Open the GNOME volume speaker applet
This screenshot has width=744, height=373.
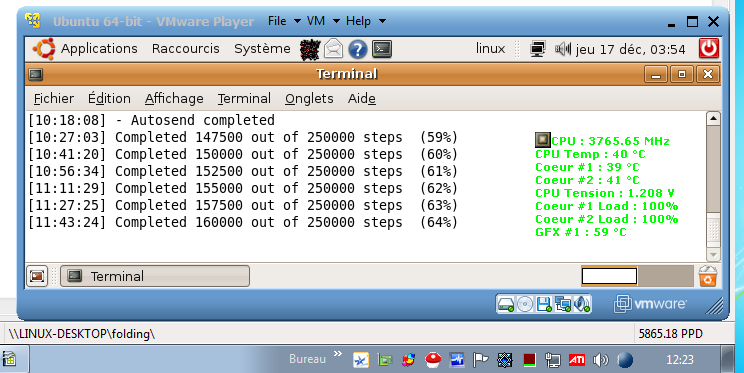pos(563,48)
